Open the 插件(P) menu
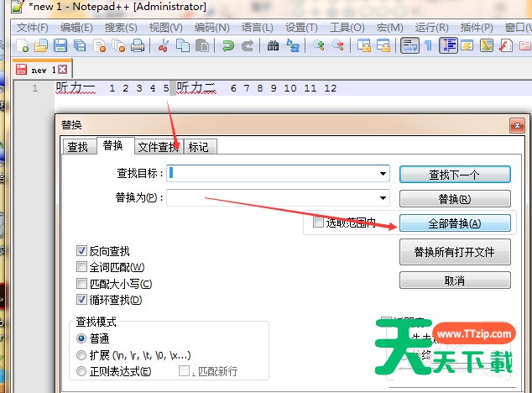532x393 pixels. tap(477, 28)
